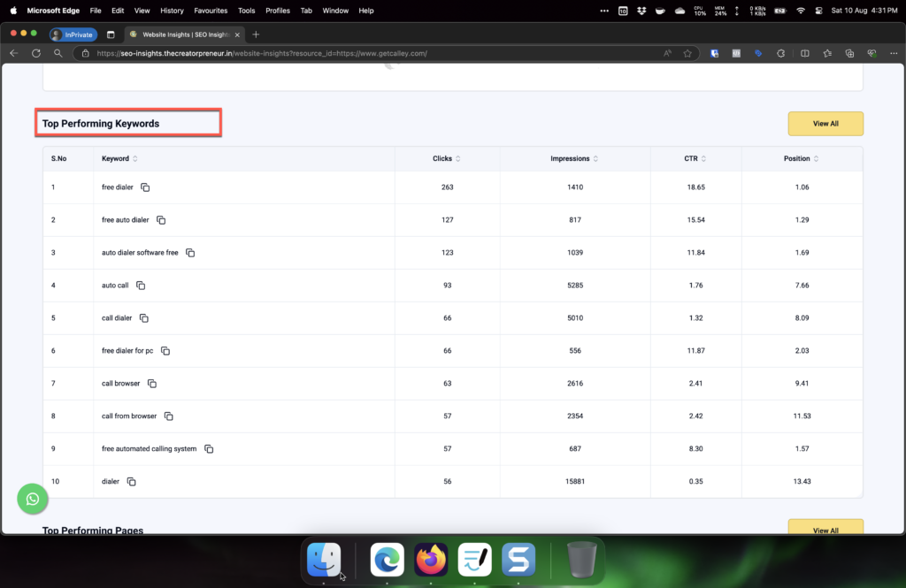
Task: Click the 13.43 position value
Action: point(802,481)
